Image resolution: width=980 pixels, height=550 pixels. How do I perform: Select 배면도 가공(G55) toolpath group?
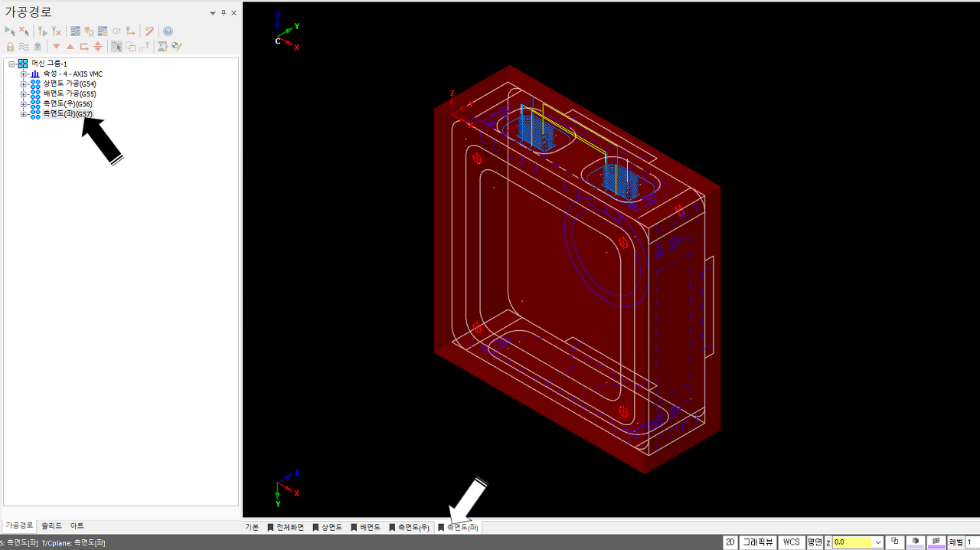click(x=70, y=93)
